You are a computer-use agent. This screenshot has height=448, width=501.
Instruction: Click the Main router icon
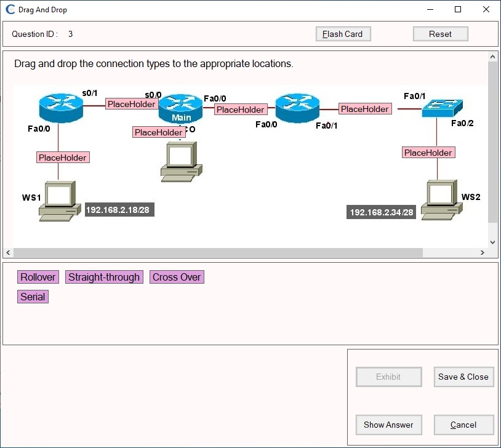(x=180, y=106)
